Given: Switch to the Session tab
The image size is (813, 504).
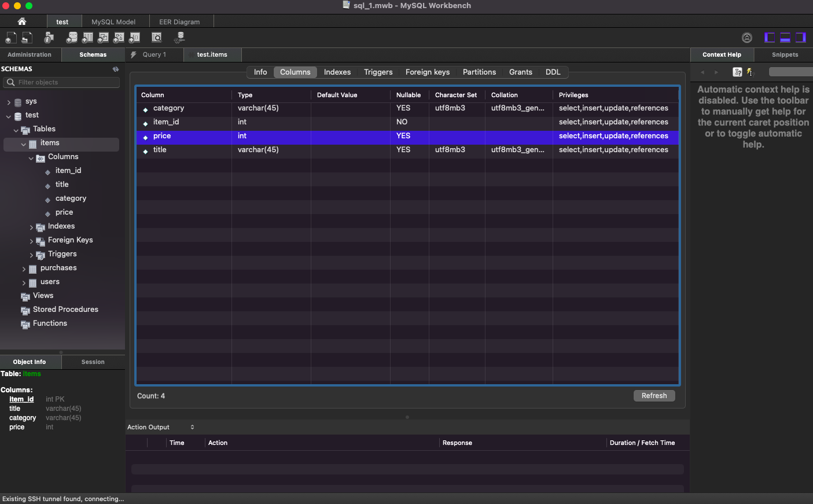Looking at the screenshot, I should pyautogui.click(x=93, y=362).
